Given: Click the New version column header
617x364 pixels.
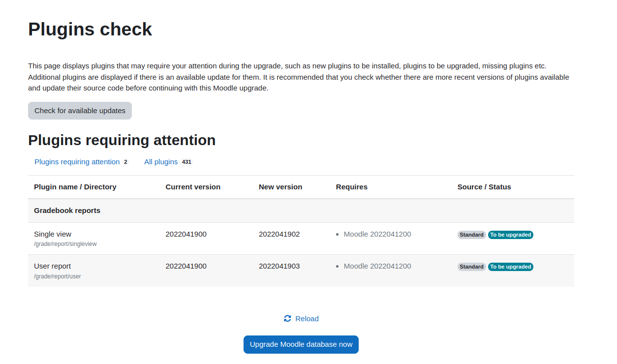Looking at the screenshot, I should 280,187.
